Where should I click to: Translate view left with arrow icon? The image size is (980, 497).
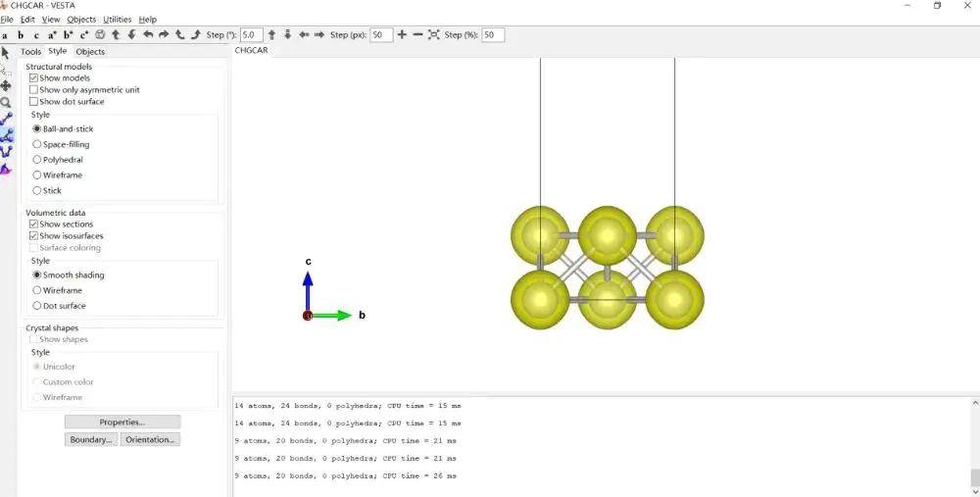pyautogui.click(x=304, y=35)
